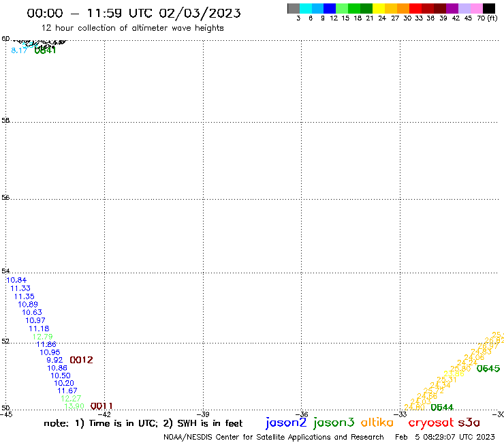Click the wave height value '10.63'

coord(32,312)
